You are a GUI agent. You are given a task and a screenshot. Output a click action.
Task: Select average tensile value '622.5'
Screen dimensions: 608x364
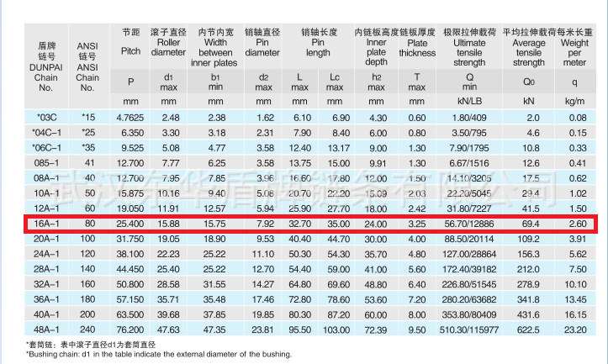pos(528,330)
